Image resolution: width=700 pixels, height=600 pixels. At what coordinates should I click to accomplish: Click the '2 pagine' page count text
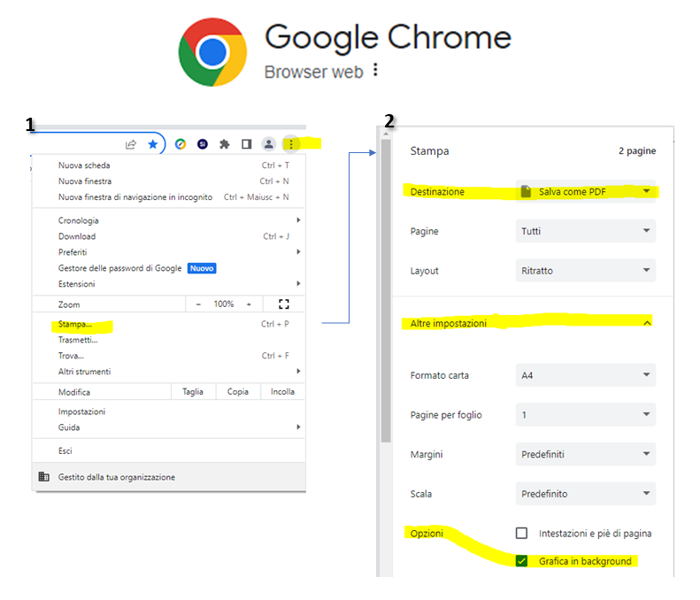[637, 151]
